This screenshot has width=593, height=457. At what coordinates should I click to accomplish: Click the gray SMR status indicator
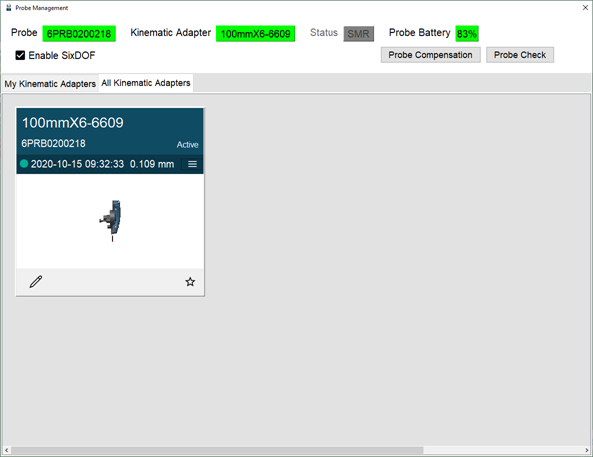pos(359,34)
